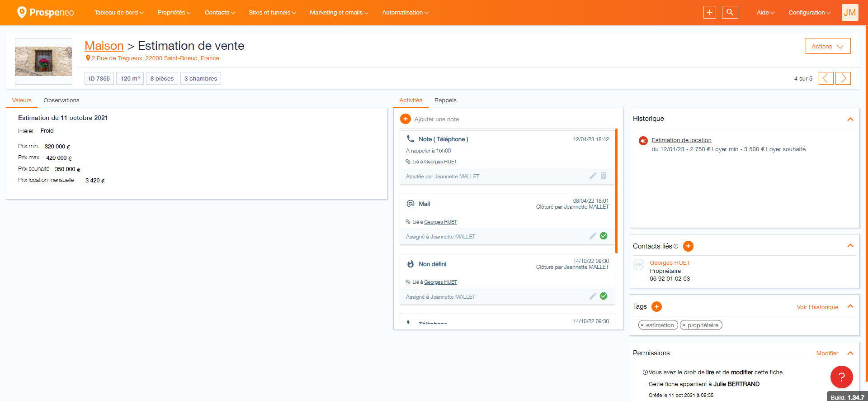Toggle the green check on Mail activity
Image resolution: width=868 pixels, height=401 pixels.
pos(604,236)
